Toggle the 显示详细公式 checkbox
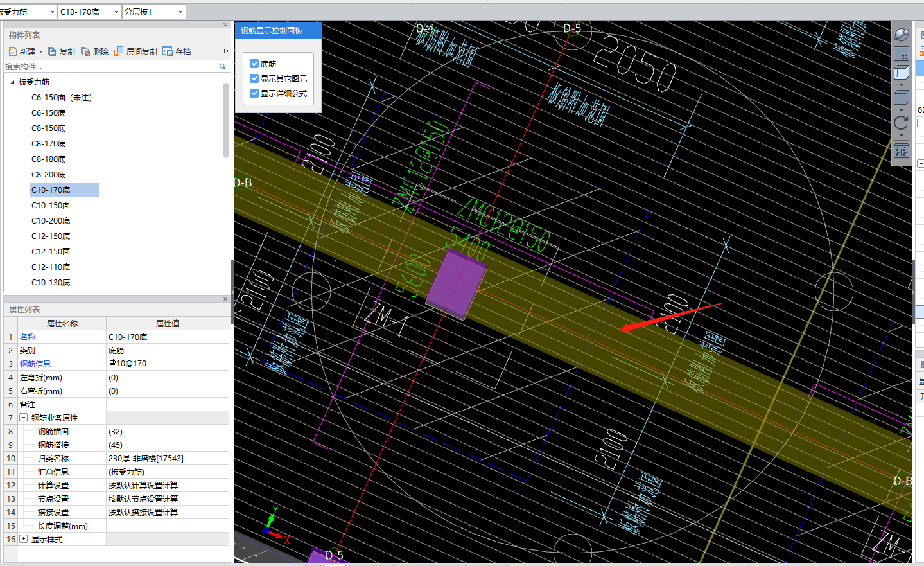Viewport: 924px width, 566px height. 254,93
